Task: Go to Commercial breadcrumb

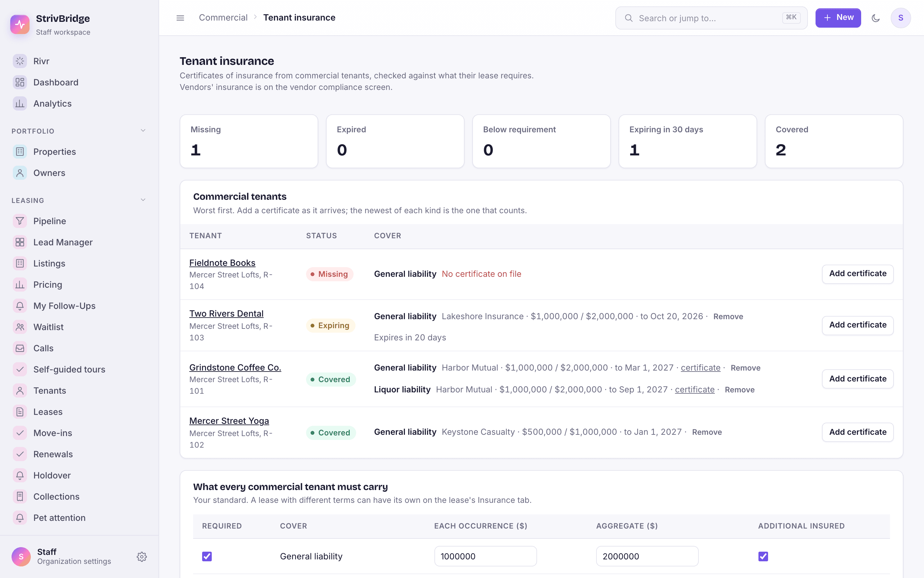Action: (x=223, y=18)
